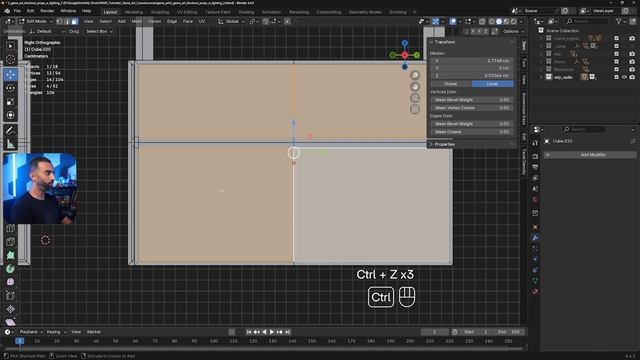Open Global transform orientation dropdown

[232, 21]
